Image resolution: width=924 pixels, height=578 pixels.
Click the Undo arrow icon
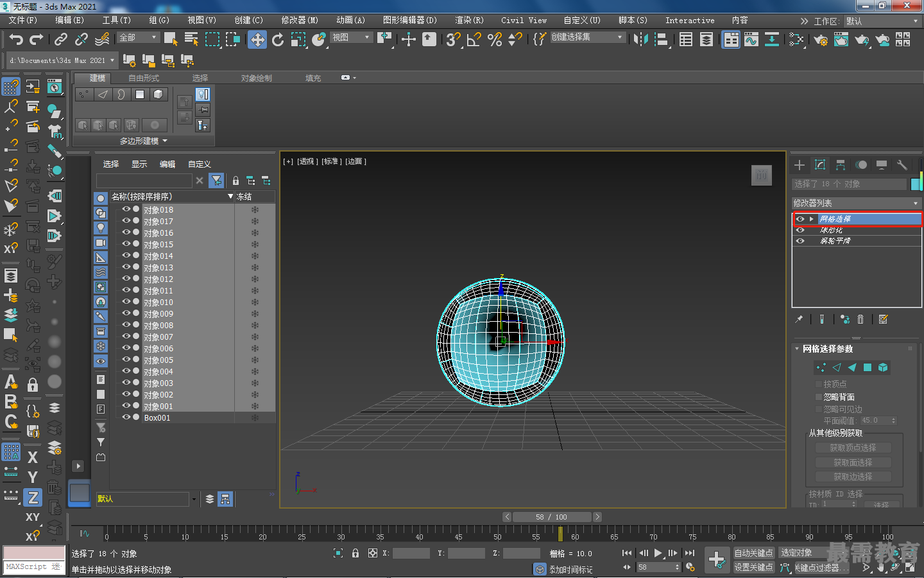pyautogui.click(x=16, y=40)
